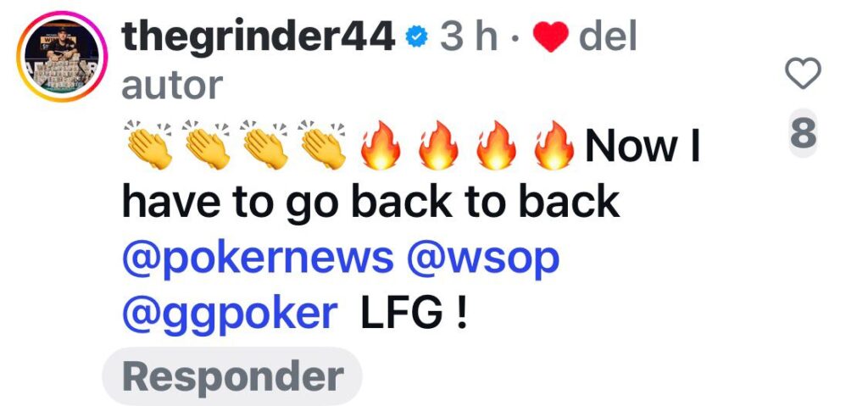Like the comment with outline heart

coord(803,74)
